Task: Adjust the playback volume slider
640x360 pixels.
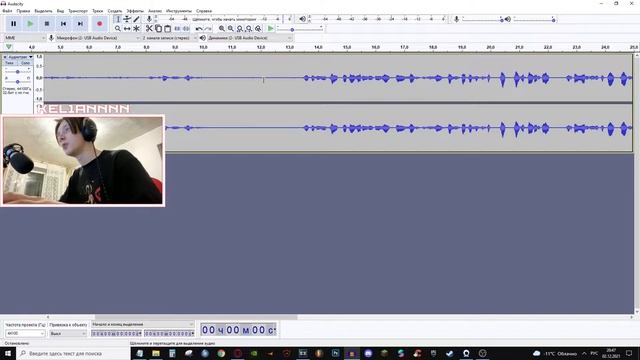Action: [x=534, y=19]
